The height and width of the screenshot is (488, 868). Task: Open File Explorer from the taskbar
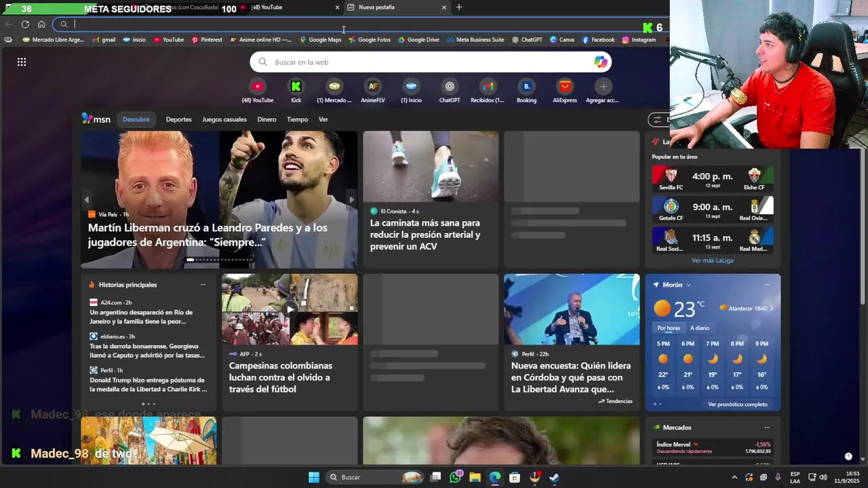point(475,477)
